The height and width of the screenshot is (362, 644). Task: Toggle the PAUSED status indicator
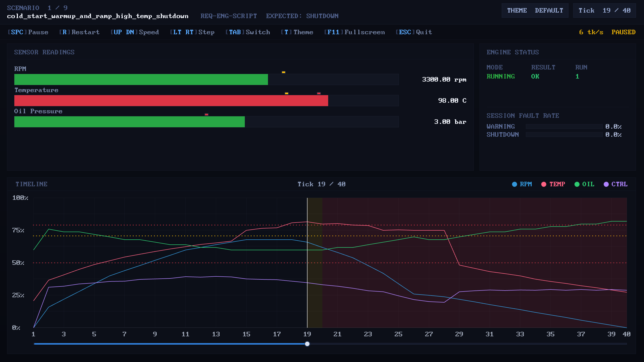(623, 32)
